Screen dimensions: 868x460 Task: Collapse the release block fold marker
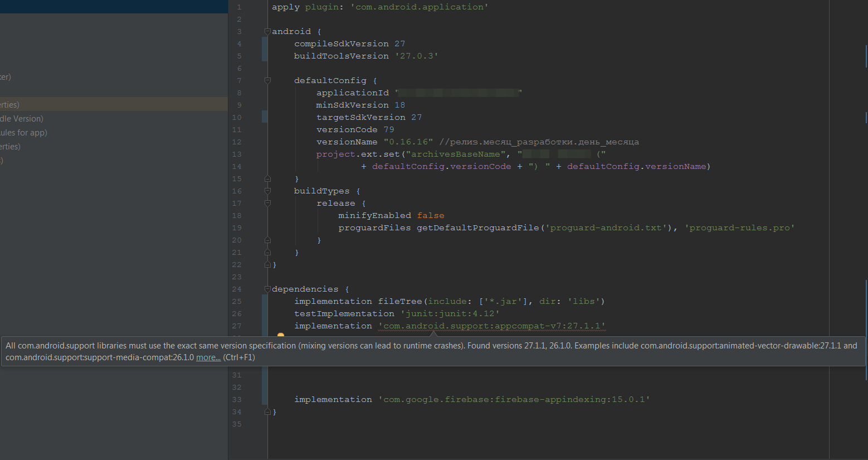[267, 203]
